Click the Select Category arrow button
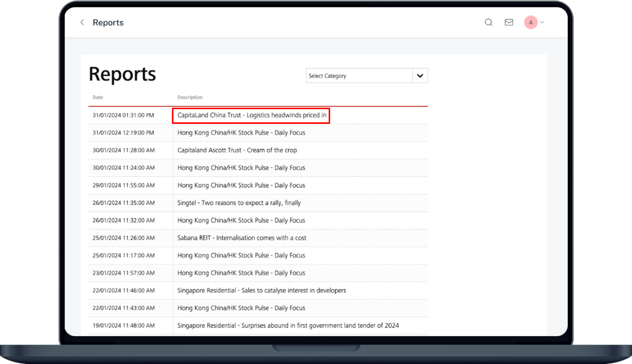Screen dimensions: 632x364 point(420,76)
